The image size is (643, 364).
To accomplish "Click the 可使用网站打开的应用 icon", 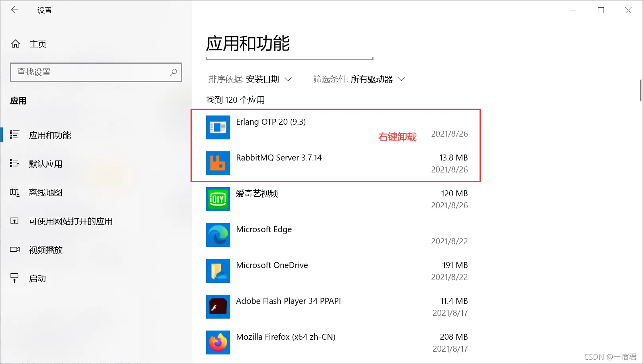I will click(14, 221).
